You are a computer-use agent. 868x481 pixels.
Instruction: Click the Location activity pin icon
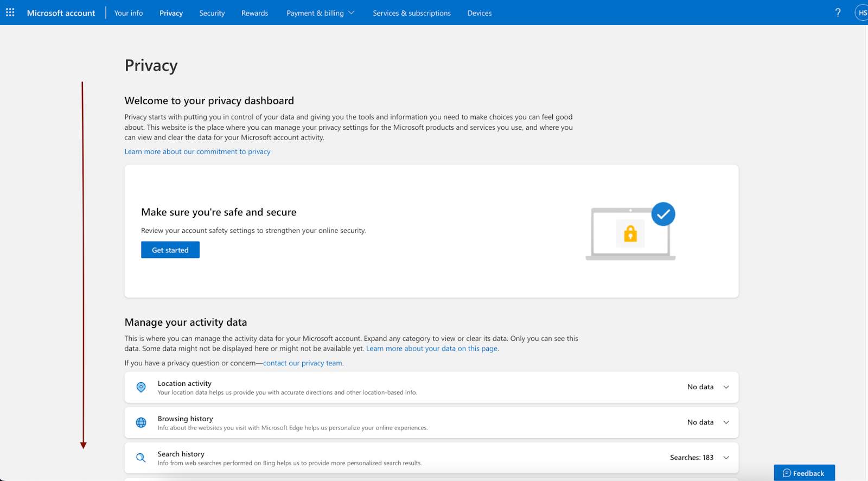tap(141, 387)
